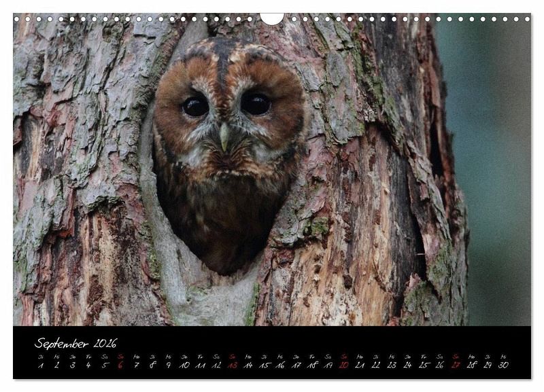Select the red Sunday date 27
544x392 pixels.
(456, 365)
